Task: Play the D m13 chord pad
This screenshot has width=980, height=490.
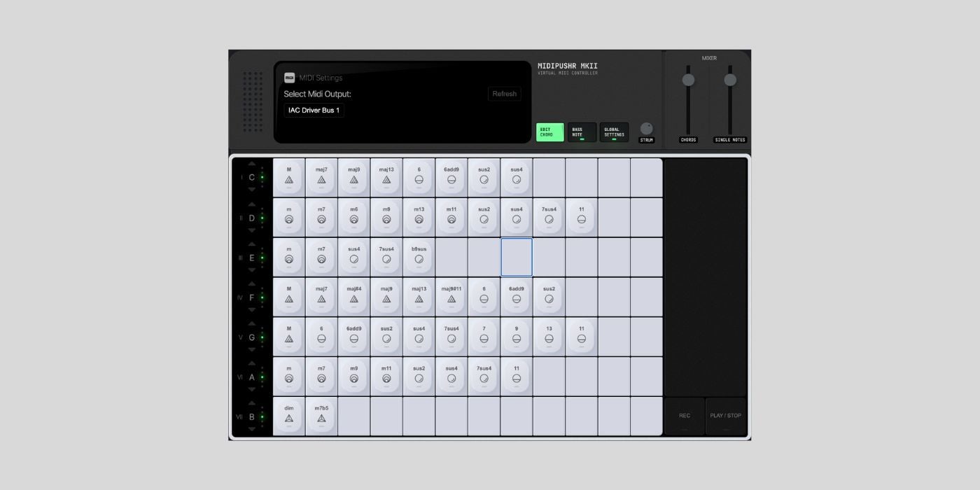Action: pyautogui.click(x=419, y=218)
